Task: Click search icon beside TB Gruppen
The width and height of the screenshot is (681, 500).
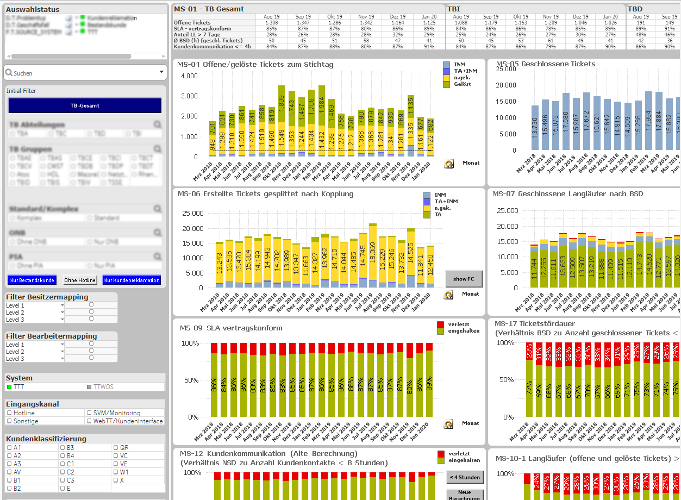Action: 157,148
